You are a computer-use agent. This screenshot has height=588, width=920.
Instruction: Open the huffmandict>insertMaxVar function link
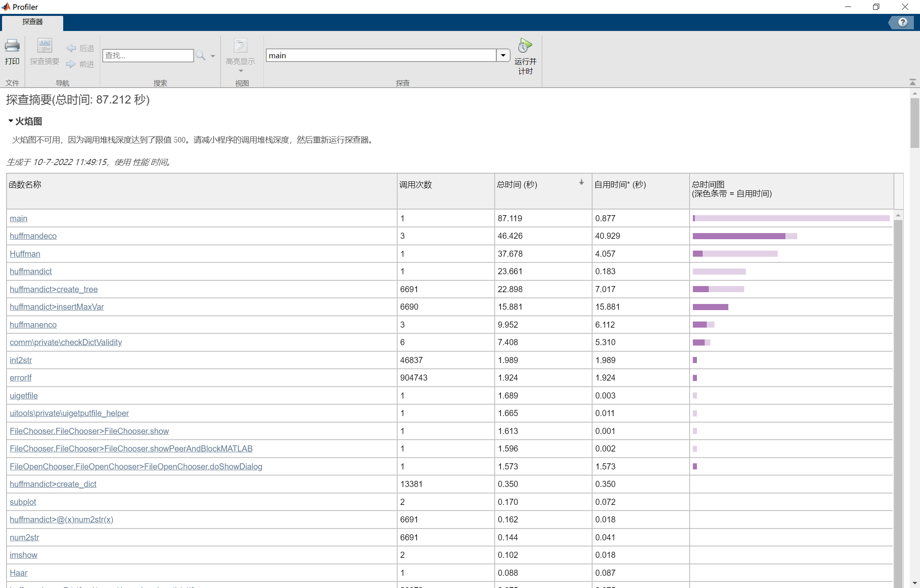point(57,307)
